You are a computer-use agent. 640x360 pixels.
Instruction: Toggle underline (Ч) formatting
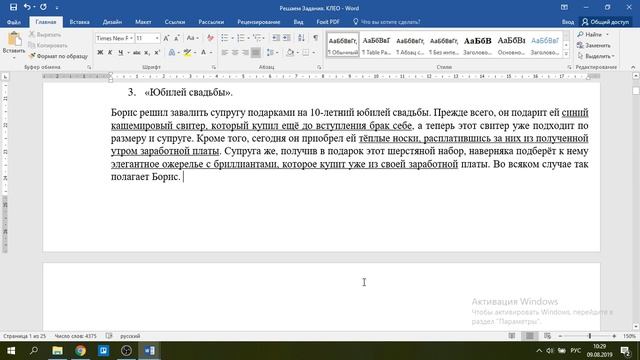click(120, 52)
